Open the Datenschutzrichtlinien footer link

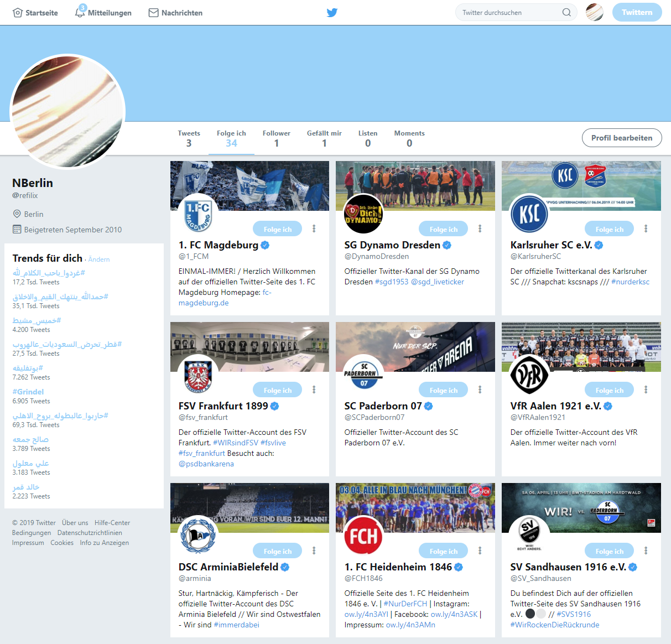90,533
